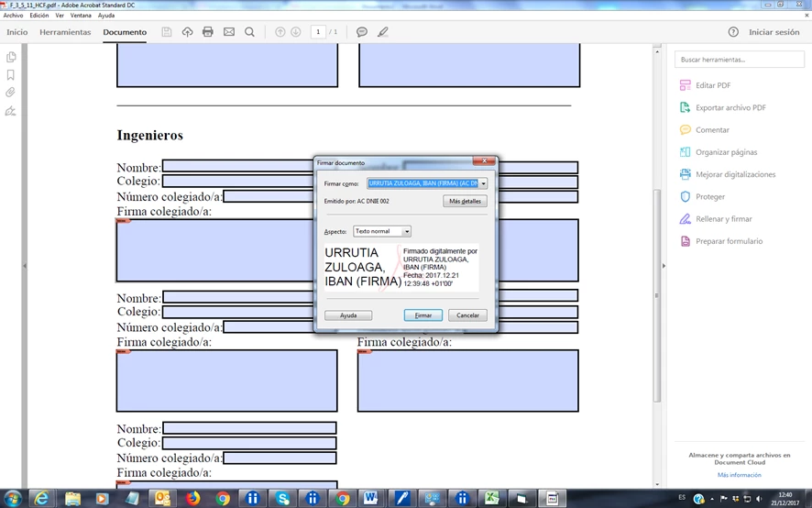812x508 pixels.
Task: Click the lower right Firma colegiado/a signature box
Action: (x=468, y=381)
